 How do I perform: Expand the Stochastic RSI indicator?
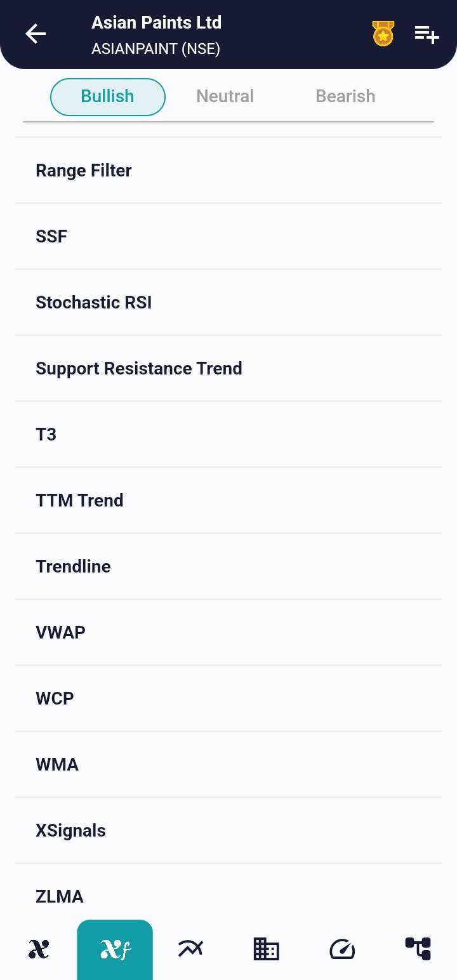pyautogui.click(x=228, y=302)
